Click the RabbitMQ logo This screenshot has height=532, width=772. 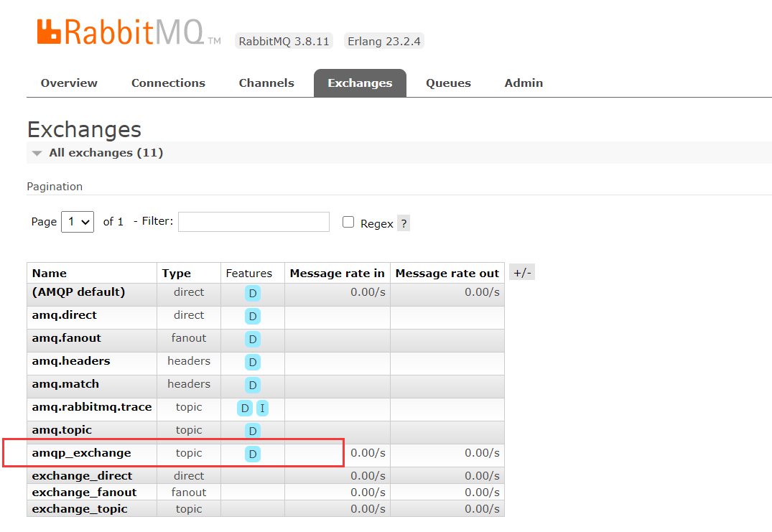point(129,32)
